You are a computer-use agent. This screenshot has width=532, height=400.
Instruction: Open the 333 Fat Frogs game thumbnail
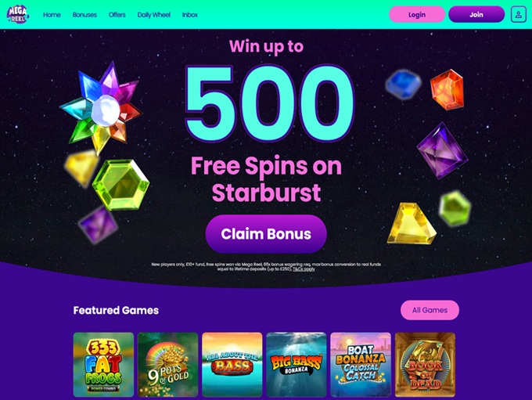[x=103, y=365]
